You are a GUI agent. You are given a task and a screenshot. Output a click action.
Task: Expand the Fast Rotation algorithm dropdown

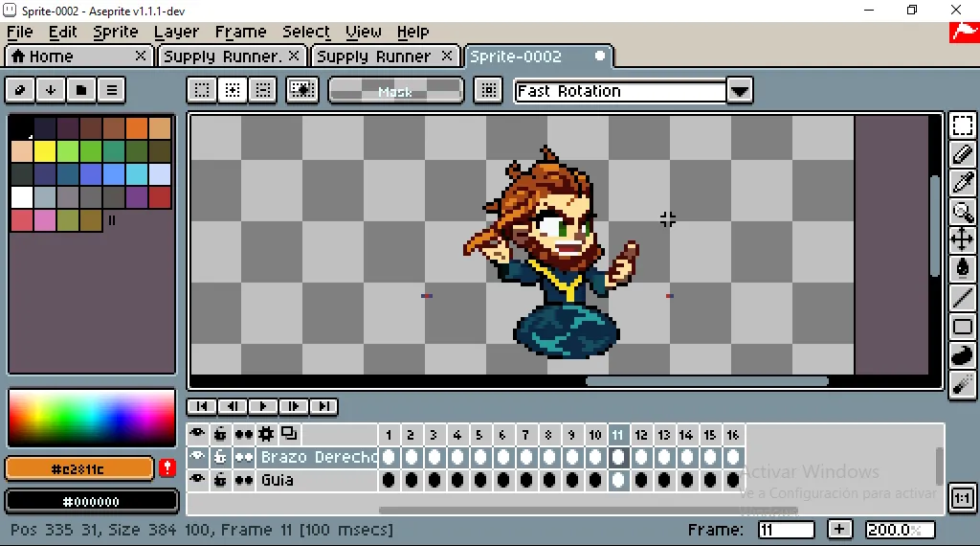(739, 91)
